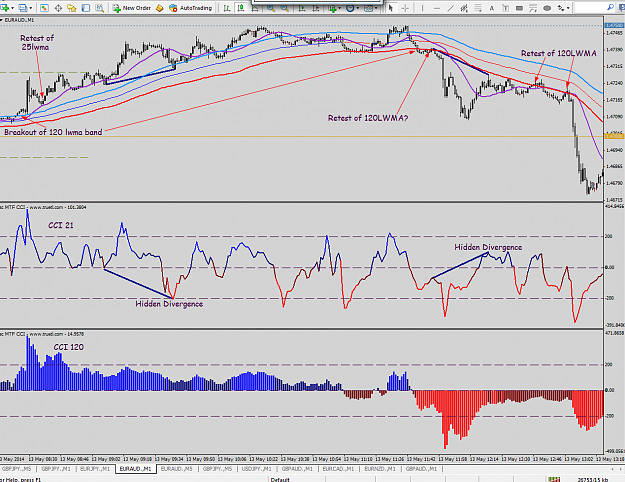Expand the Profiles dropdown arrow
This screenshot has height=482, width=625.
click(31, 8)
